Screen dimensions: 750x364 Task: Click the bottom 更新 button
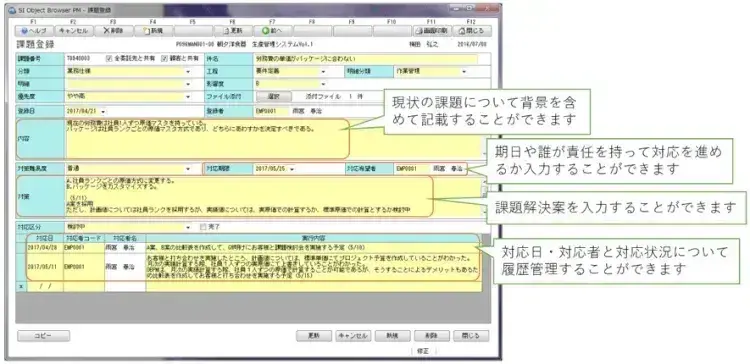pyautogui.click(x=314, y=336)
